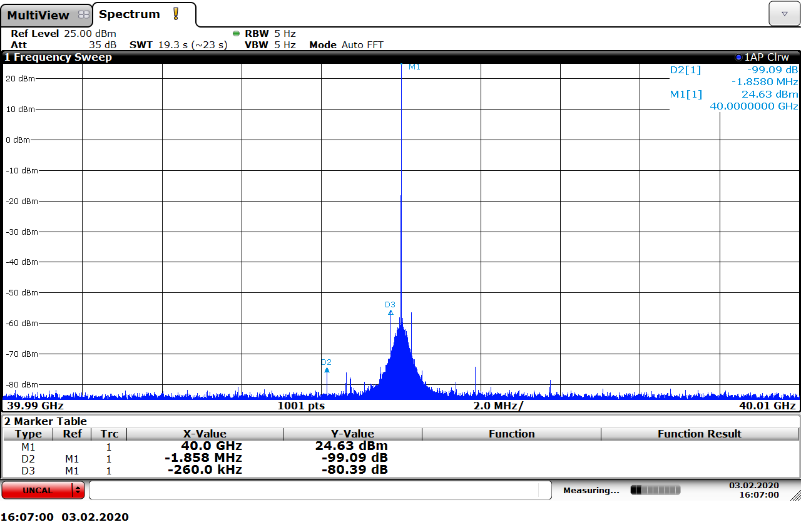This screenshot has width=801, height=532.
Task: Switch to the MultiView tab
Action: click(x=47, y=15)
